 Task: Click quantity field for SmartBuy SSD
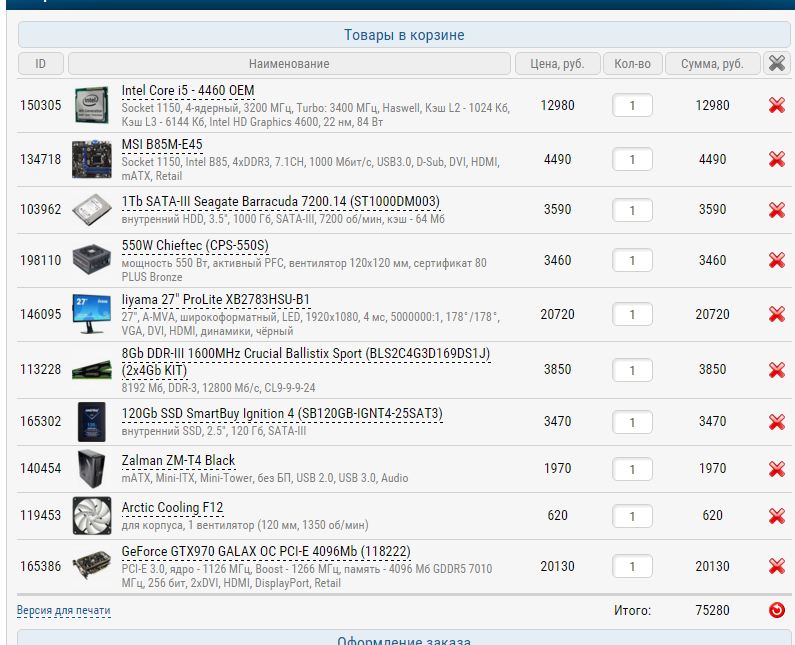[x=632, y=422]
